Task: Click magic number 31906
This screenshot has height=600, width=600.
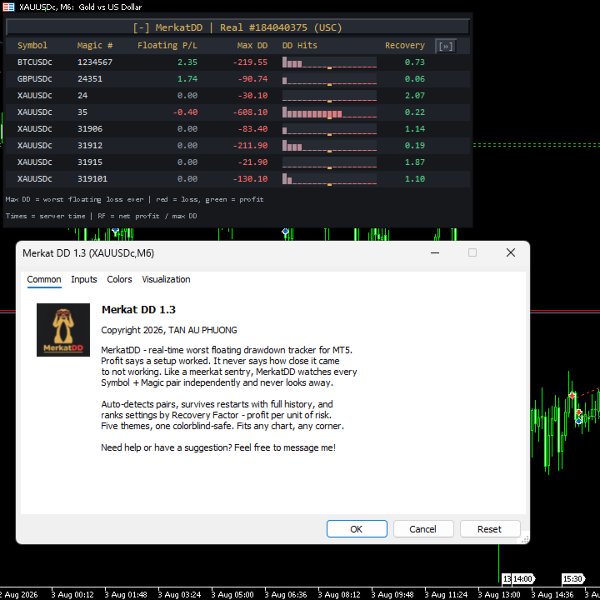Action: pos(90,129)
